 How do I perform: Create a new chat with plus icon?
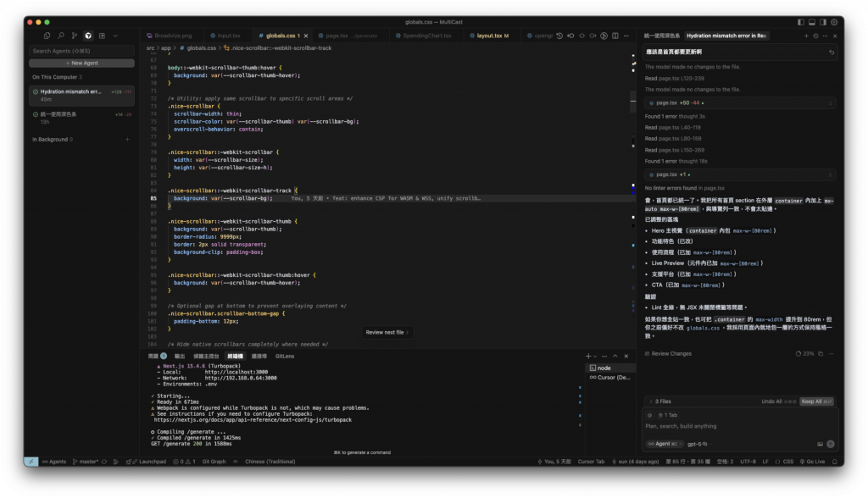coord(806,36)
